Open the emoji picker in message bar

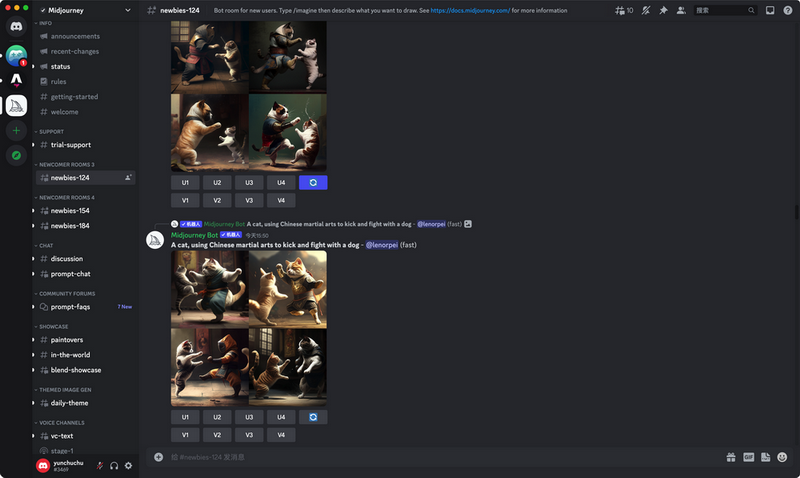782,457
